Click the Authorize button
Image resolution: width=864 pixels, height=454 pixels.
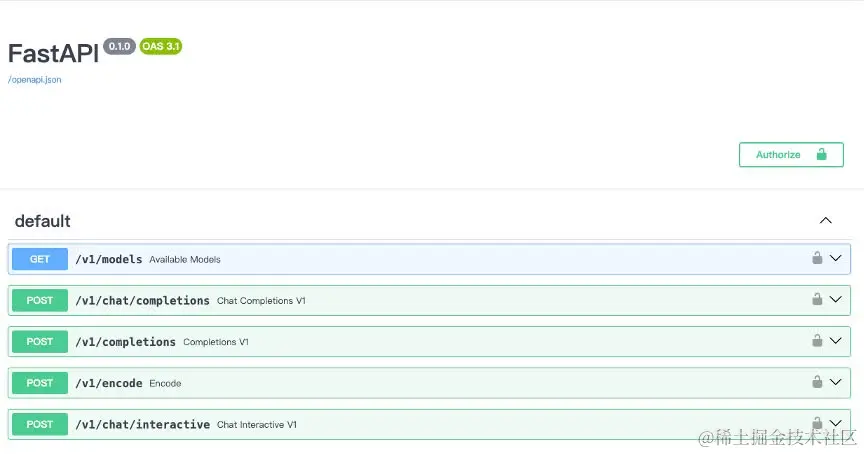(x=791, y=154)
